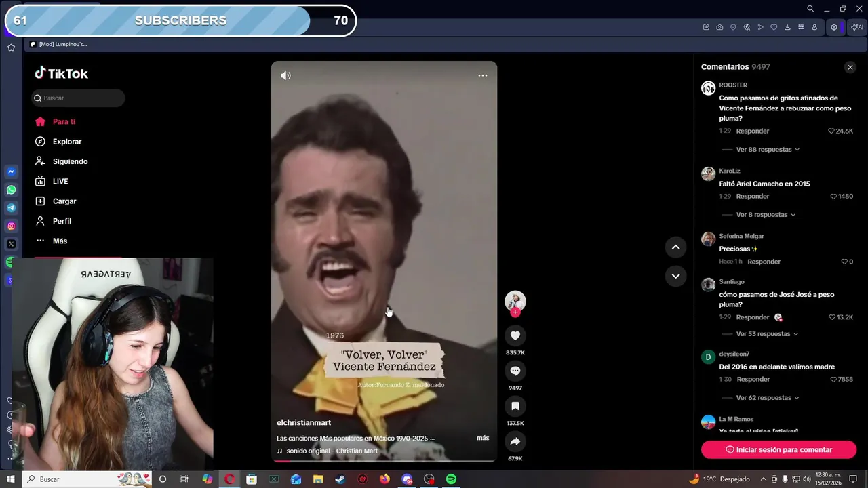
Task: Open the browser's search magnifier in the title bar
Action: click(810, 9)
